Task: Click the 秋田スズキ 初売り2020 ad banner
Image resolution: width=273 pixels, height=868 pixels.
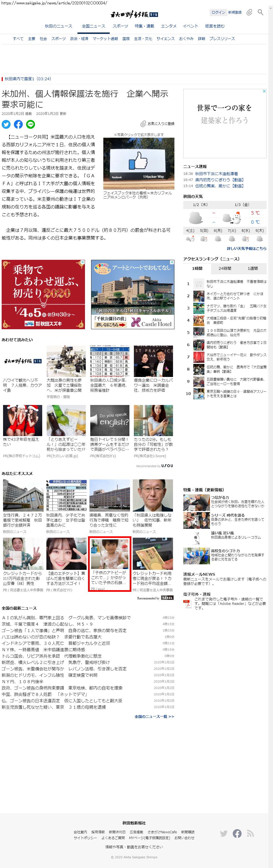Action: tap(43, 294)
